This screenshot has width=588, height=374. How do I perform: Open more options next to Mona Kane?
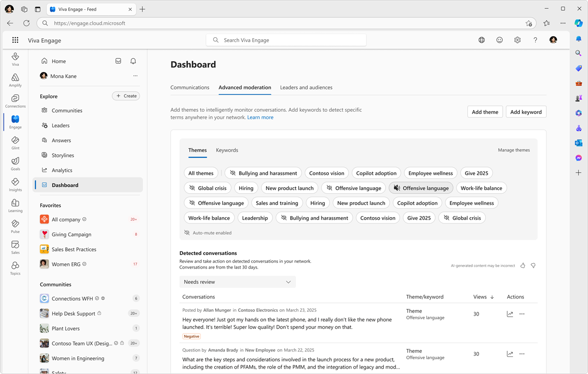point(135,76)
